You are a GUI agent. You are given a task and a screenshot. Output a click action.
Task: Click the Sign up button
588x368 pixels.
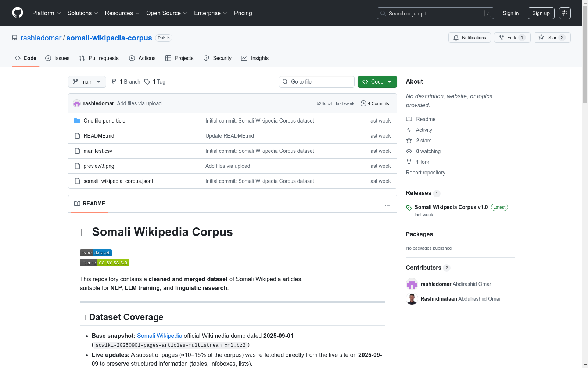pyautogui.click(x=541, y=13)
